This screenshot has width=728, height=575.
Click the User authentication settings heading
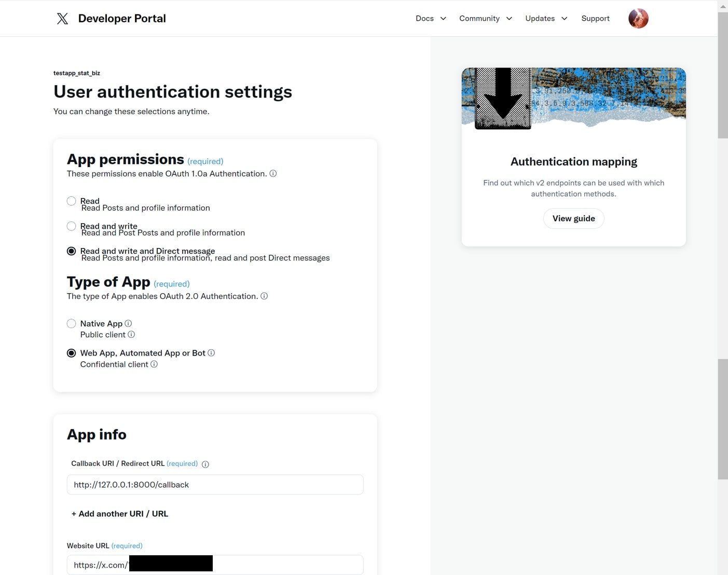173,92
